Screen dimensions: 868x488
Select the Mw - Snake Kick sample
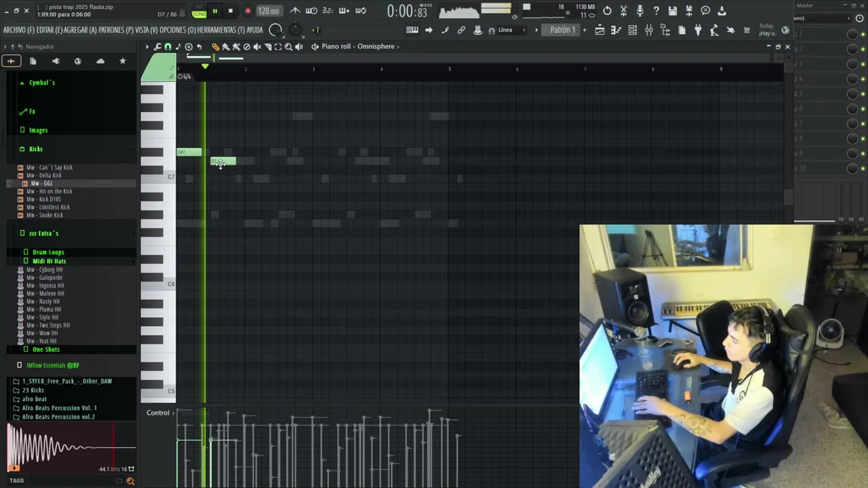click(45, 216)
